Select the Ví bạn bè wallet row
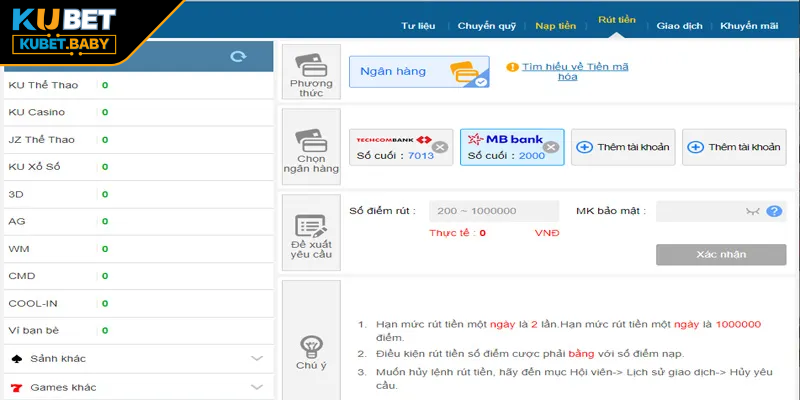 [138, 331]
